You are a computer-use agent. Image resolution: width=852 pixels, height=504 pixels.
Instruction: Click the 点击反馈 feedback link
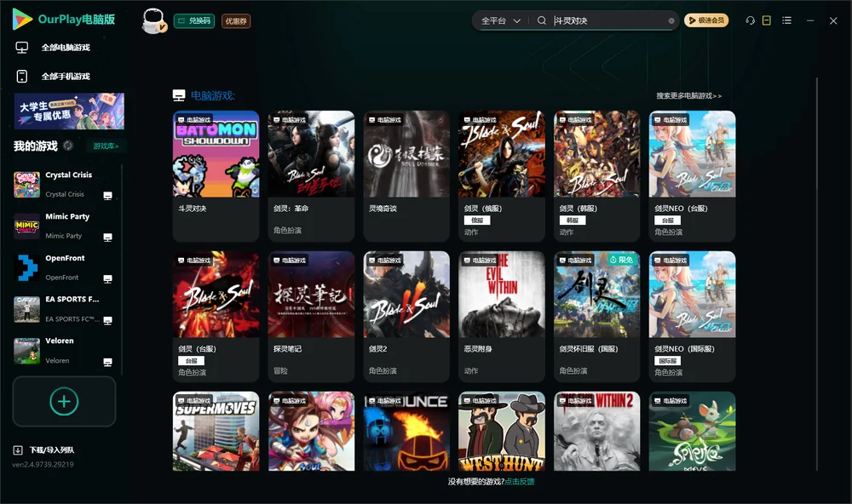520,482
